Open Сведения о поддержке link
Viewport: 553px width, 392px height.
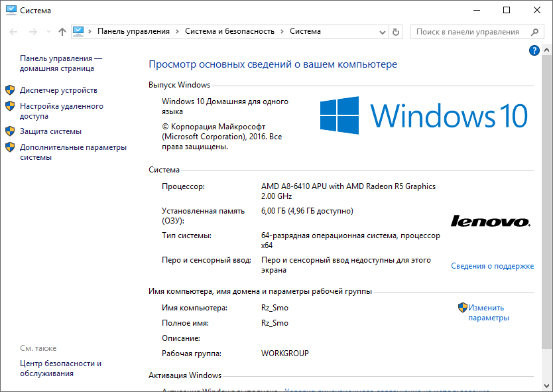point(493,266)
